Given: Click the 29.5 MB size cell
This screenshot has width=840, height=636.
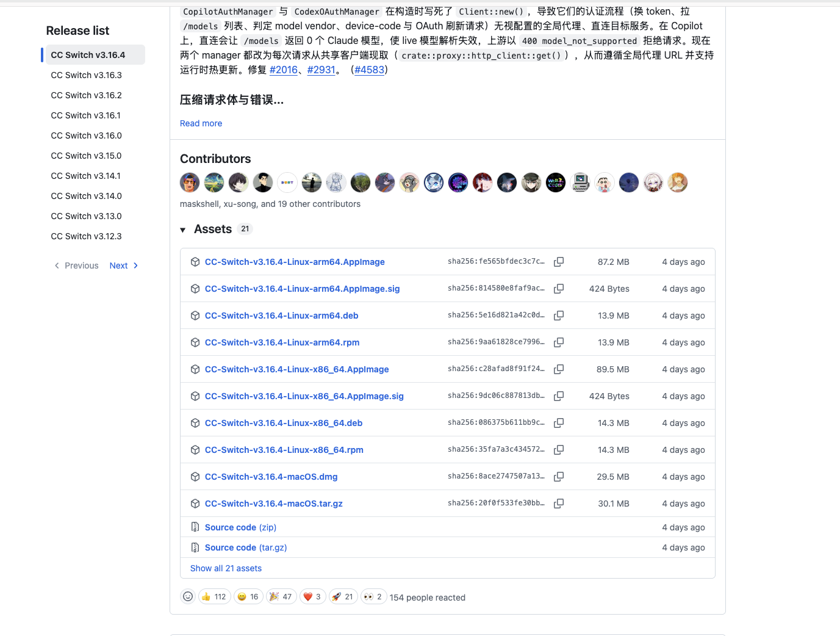Looking at the screenshot, I should (x=613, y=477).
